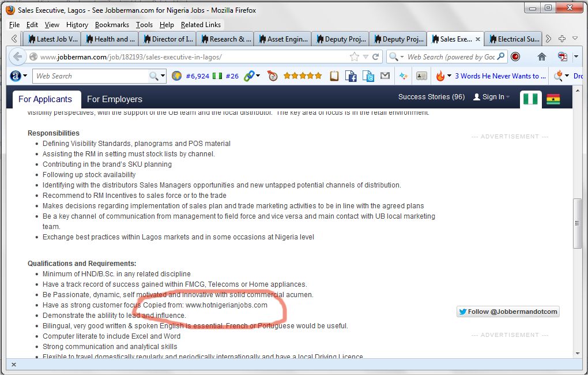The height and width of the screenshot is (375, 588).
Task: Switch to the Director of I... tab
Action: tap(167, 39)
